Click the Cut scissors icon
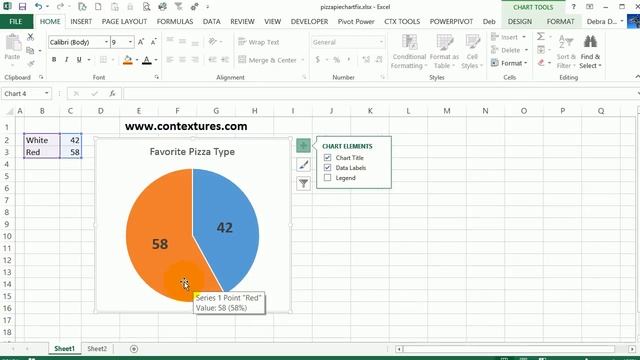 (x=31, y=37)
